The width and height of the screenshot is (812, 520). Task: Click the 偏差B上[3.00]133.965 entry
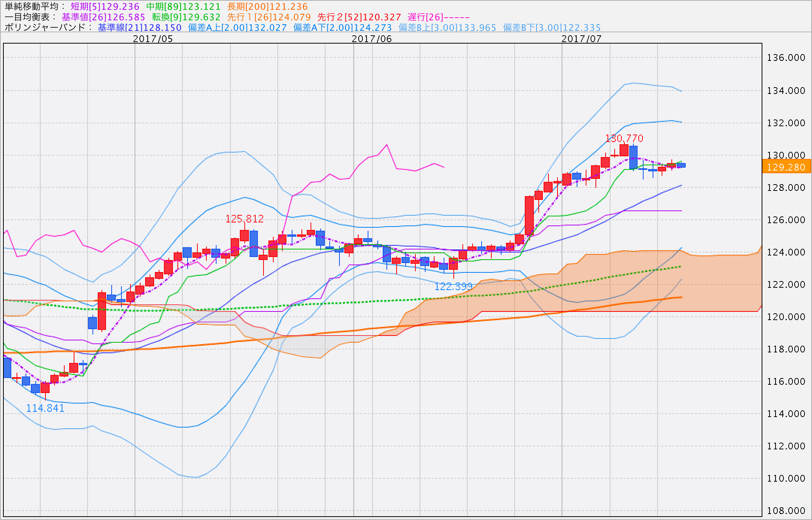tap(447, 27)
